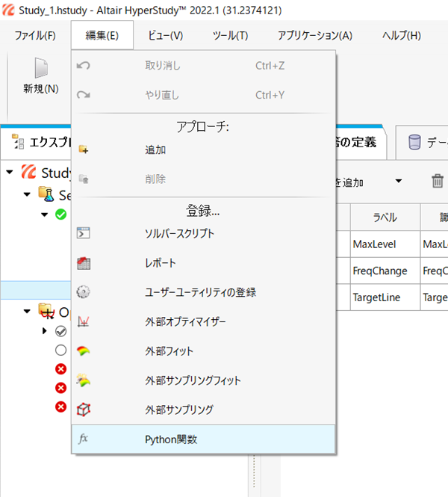Click the Undo arrow icon in menu
This screenshot has width=448, height=497.
(84, 66)
